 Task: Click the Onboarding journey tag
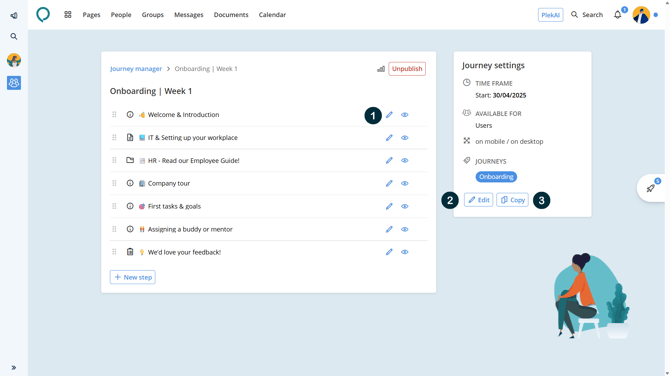click(x=496, y=177)
